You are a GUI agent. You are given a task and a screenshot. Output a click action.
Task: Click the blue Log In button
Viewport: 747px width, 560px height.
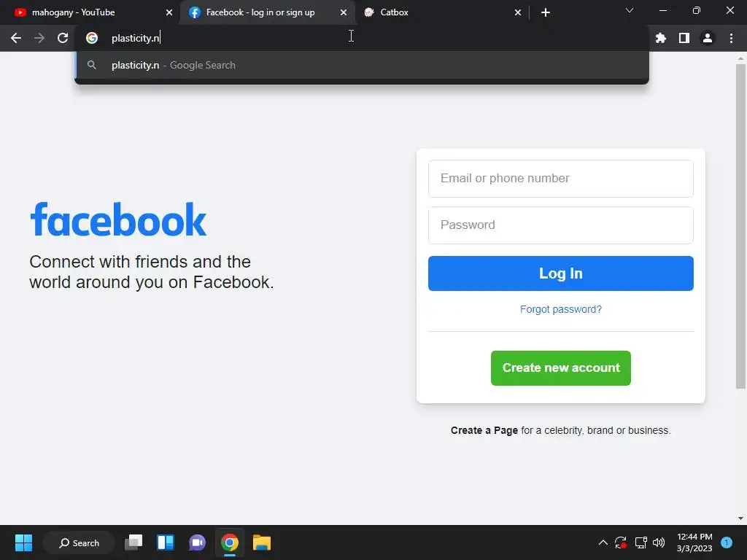(561, 273)
